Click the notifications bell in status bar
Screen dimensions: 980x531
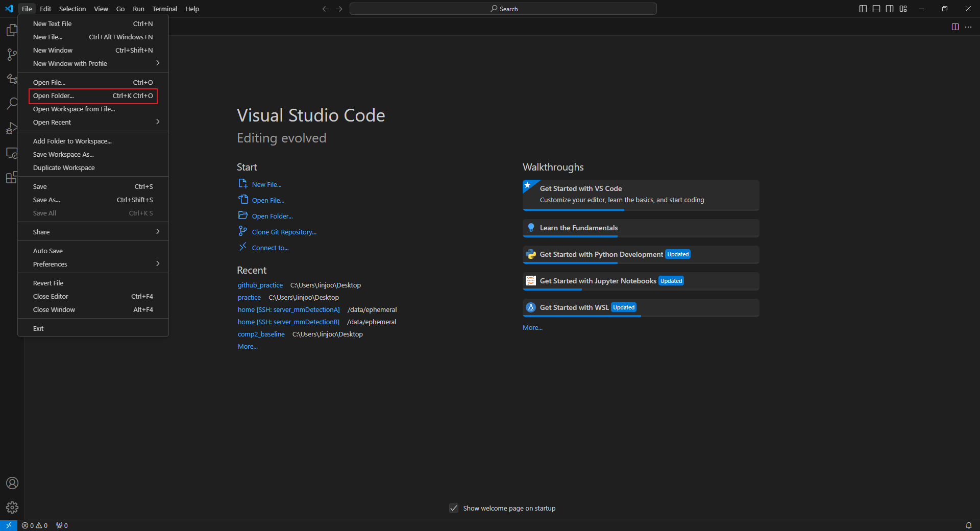[968, 525]
